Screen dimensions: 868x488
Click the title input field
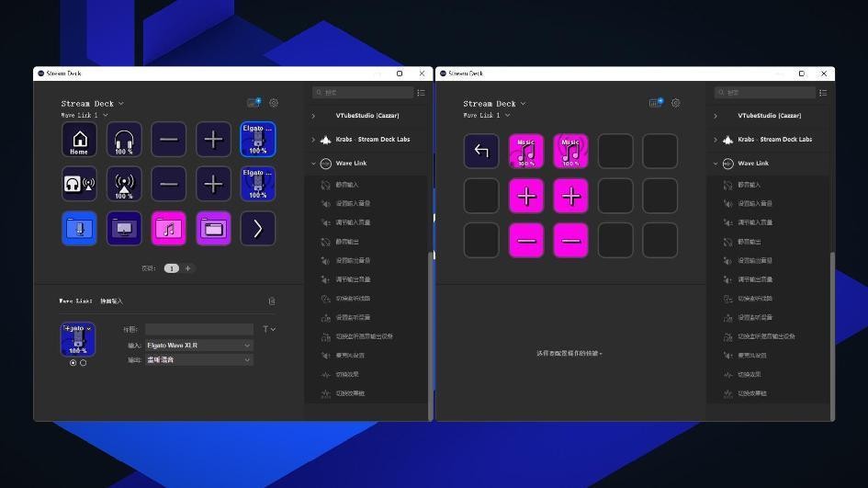click(199, 329)
